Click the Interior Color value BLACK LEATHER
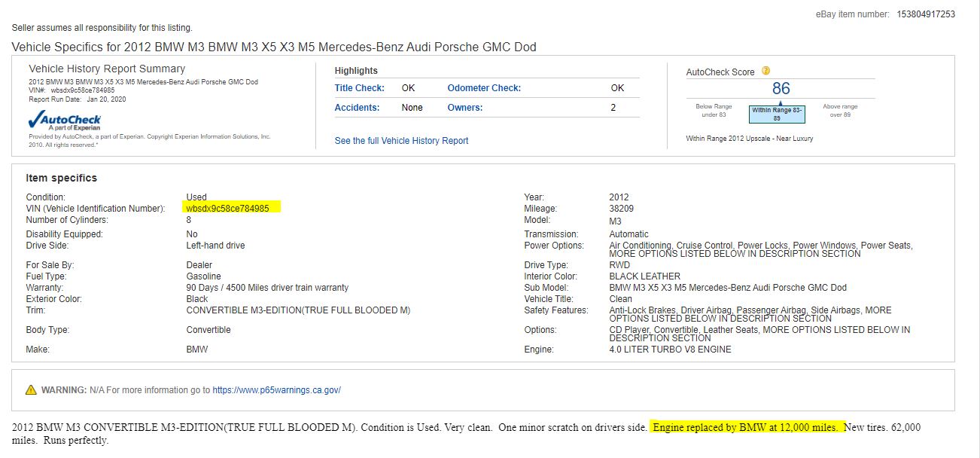The image size is (980, 458). (x=645, y=276)
